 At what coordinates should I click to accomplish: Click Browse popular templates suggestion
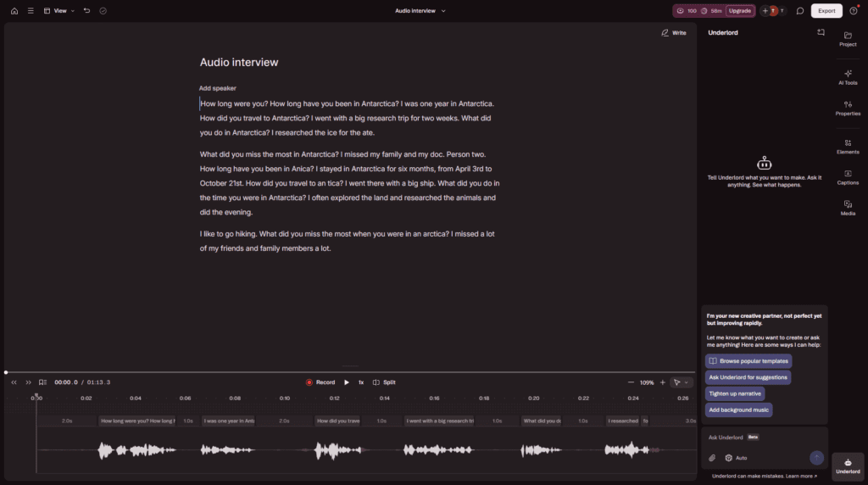coord(748,361)
